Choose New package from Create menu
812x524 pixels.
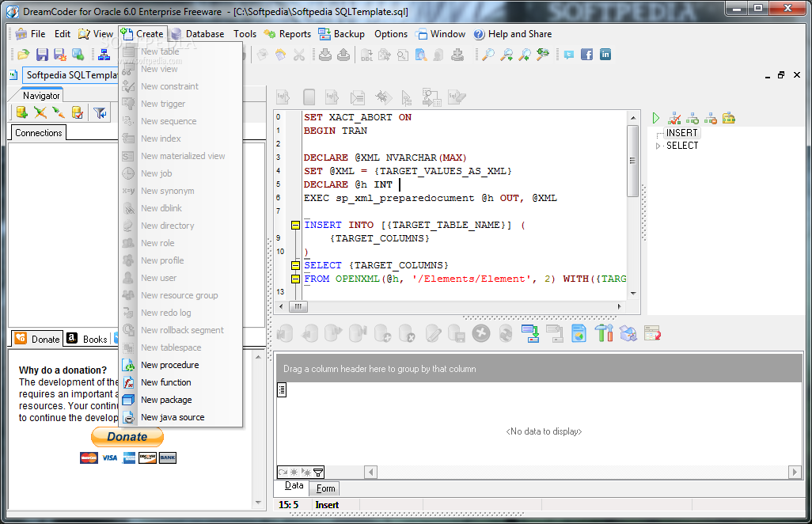tap(180, 400)
